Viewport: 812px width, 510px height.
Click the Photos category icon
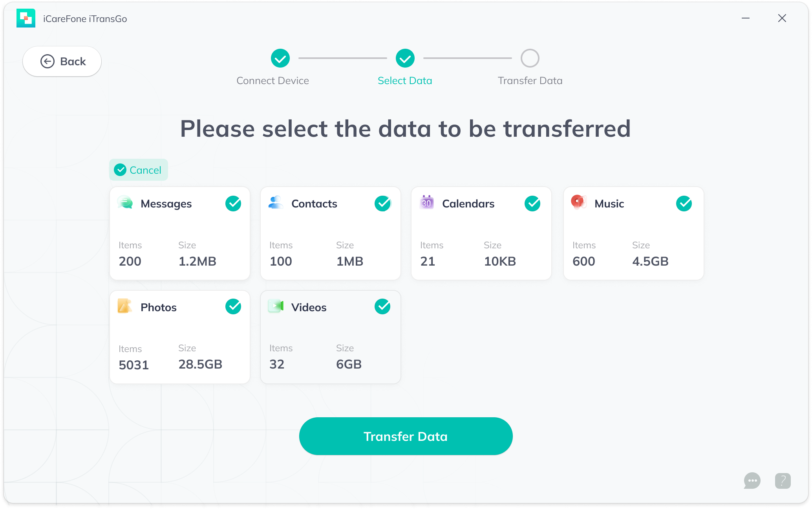click(x=126, y=306)
